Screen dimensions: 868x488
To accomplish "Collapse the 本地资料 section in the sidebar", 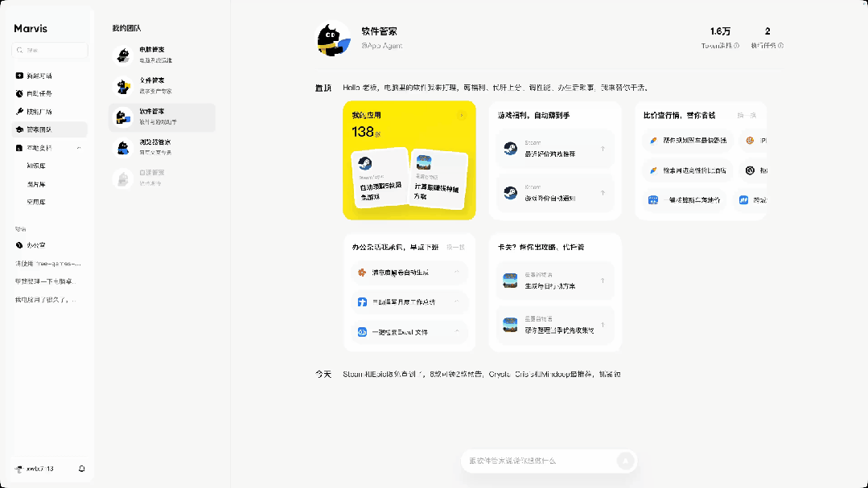I will tap(79, 148).
